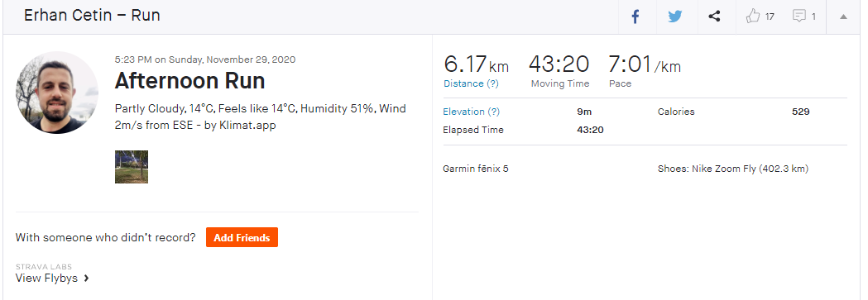Click the Afternoon Run title
This screenshot has height=300, width=868.
[x=189, y=81]
